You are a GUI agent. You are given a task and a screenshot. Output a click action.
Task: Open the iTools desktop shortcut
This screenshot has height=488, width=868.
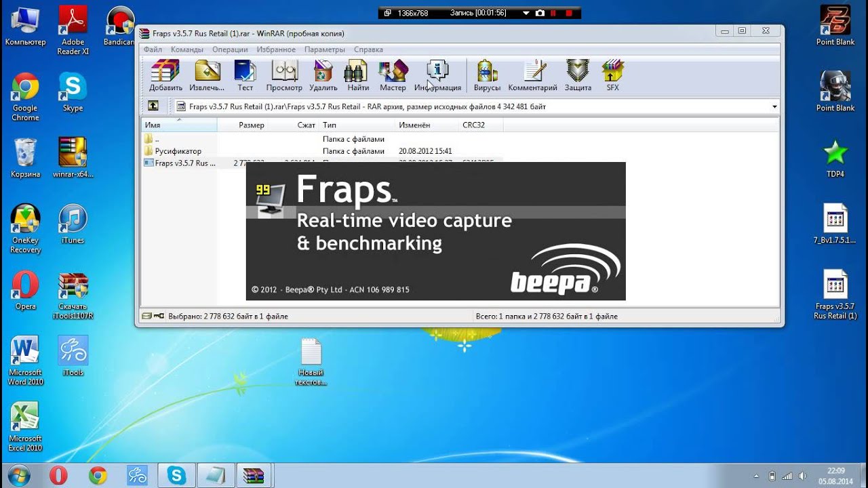click(x=73, y=357)
